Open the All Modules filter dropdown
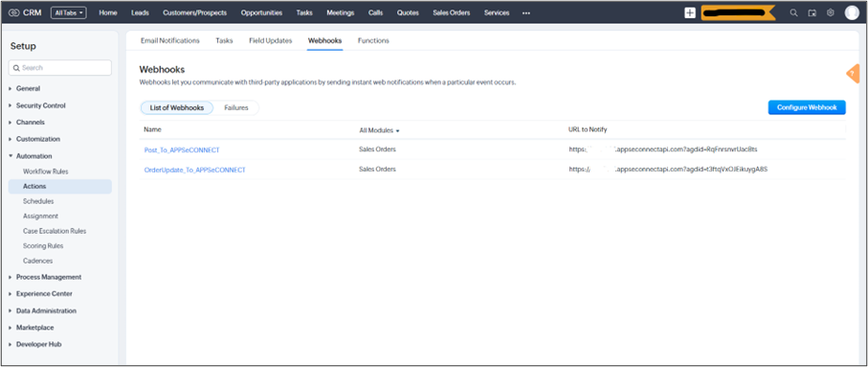868x367 pixels. tap(379, 131)
